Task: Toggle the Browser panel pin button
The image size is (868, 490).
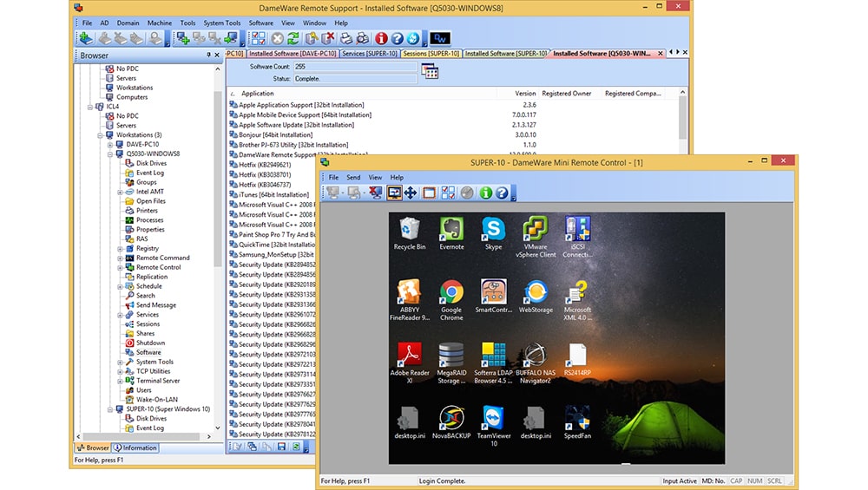Action: click(x=208, y=55)
